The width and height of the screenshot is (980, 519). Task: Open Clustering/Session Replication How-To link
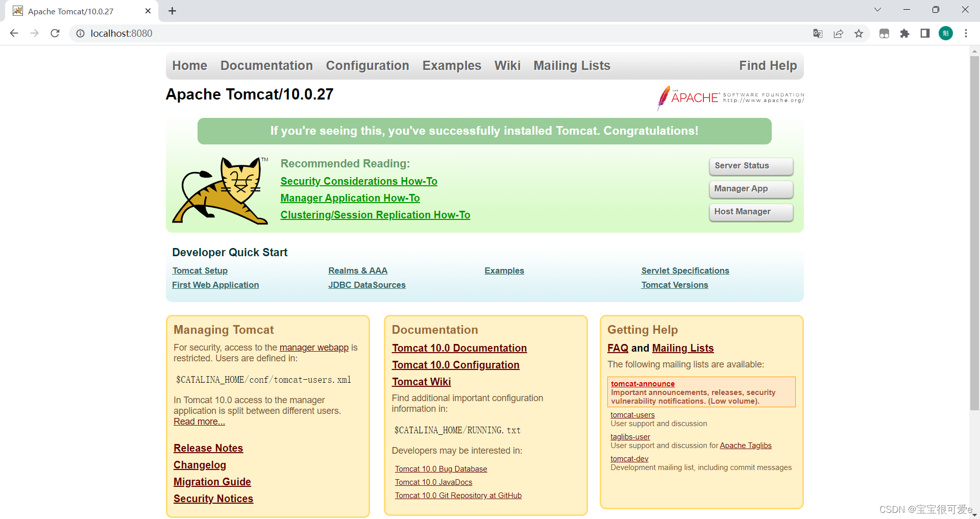tap(375, 215)
